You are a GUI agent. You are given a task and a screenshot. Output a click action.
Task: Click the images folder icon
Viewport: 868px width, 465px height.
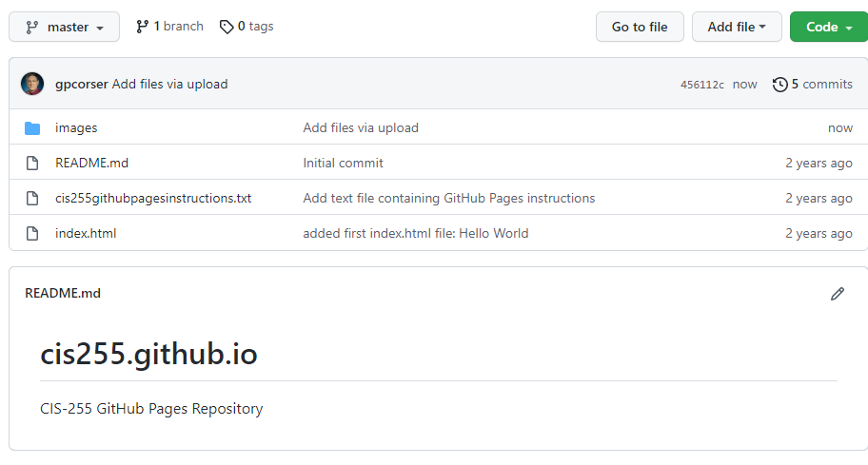click(32, 127)
